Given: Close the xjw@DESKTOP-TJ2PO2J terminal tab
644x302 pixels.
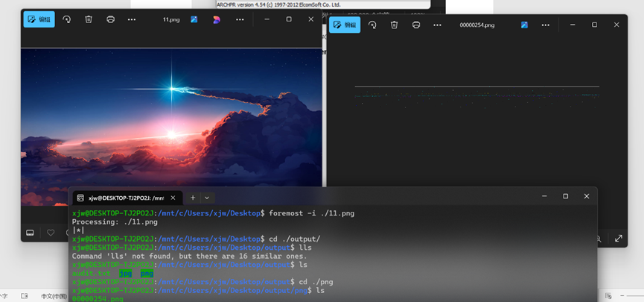Looking at the screenshot, I should 173,198.
